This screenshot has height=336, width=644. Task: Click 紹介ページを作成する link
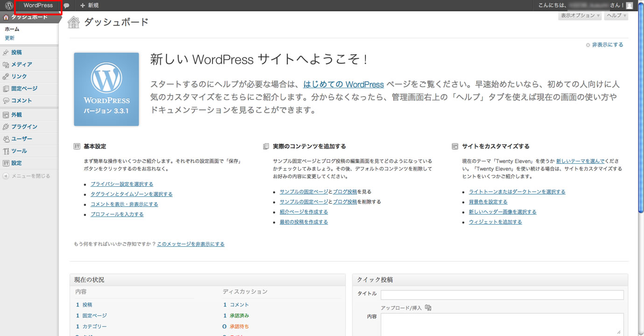tap(304, 212)
